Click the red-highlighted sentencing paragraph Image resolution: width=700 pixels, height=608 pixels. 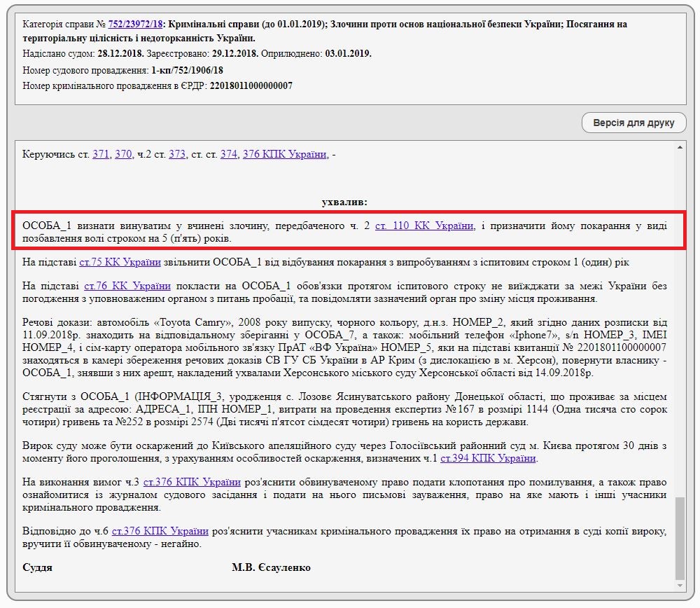(344, 232)
